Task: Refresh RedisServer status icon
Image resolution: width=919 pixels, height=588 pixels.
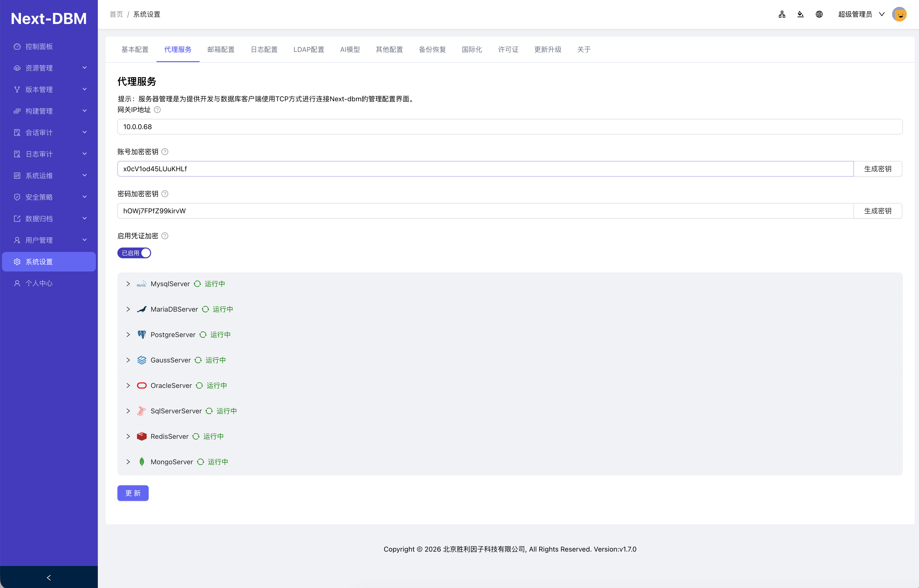Action: click(196, 436)
